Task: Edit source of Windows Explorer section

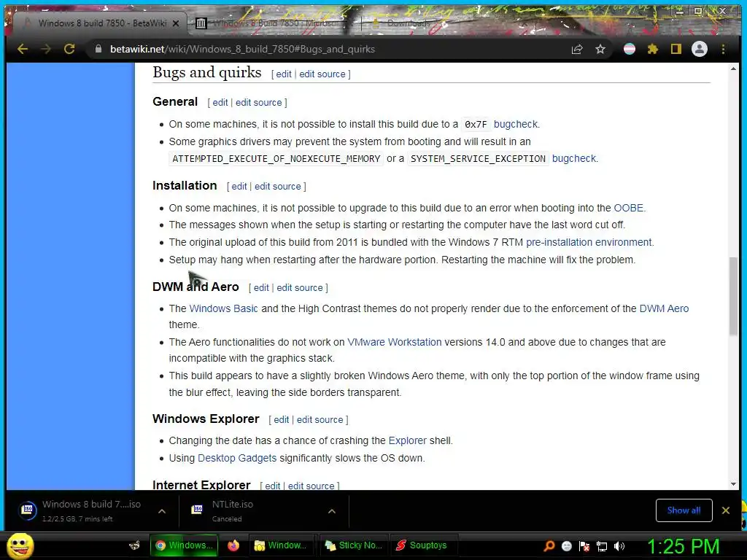Action: click(320, 419)
